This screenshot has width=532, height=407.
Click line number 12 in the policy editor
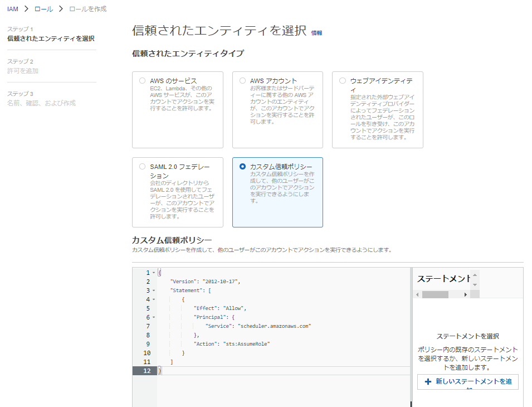click(147, 369)
